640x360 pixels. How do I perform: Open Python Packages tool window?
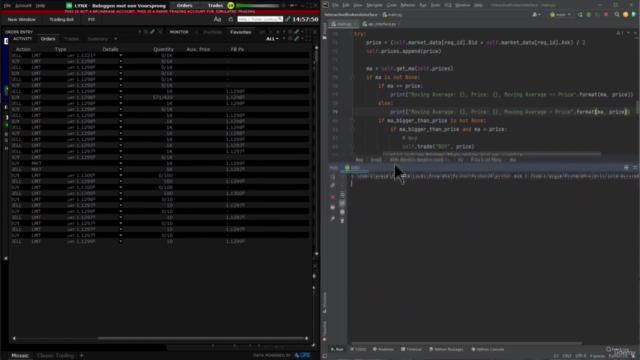446,349
